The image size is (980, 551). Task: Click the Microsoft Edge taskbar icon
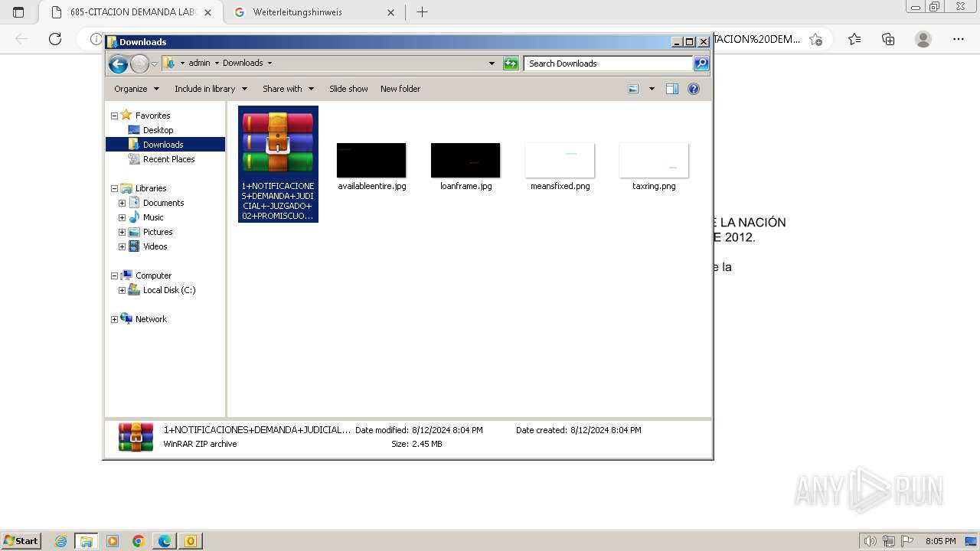click(x=165, y=541)
